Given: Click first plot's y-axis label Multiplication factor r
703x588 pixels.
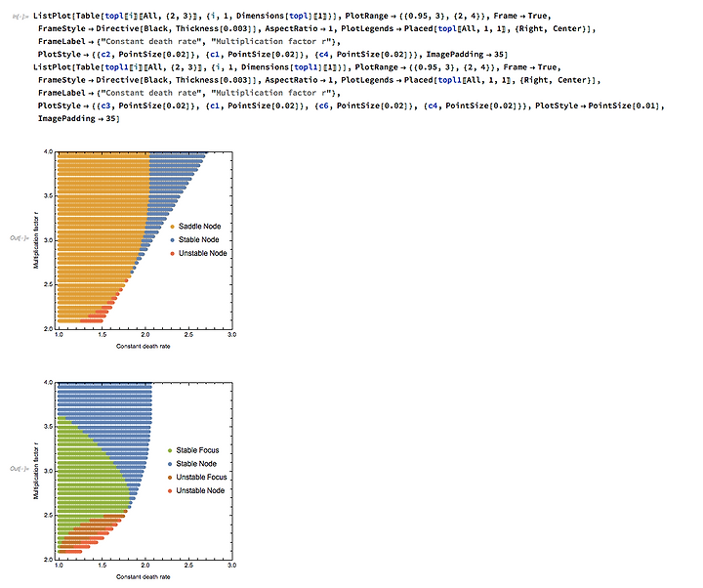Looking at the screenshot, I should click(x=36, y=240).
